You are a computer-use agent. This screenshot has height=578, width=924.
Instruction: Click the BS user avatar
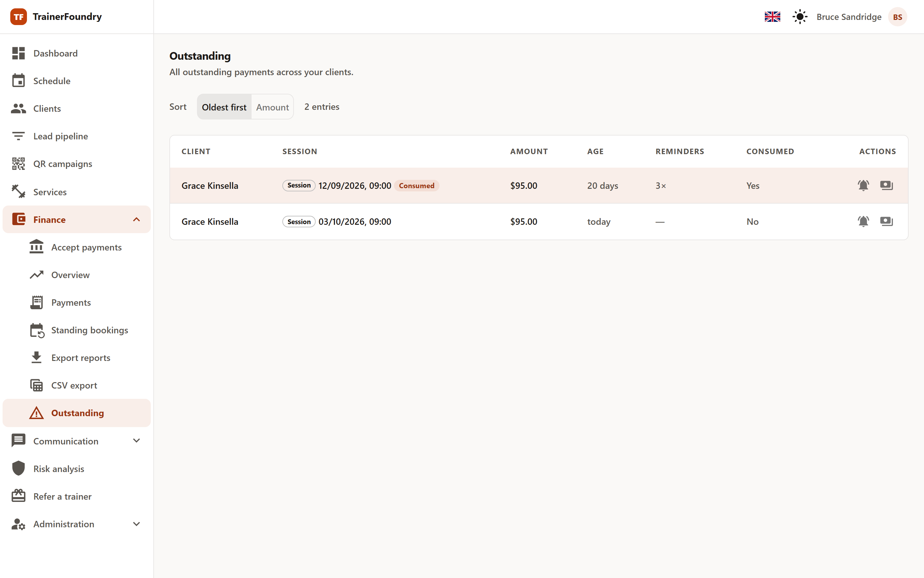(x=897, y=17)
